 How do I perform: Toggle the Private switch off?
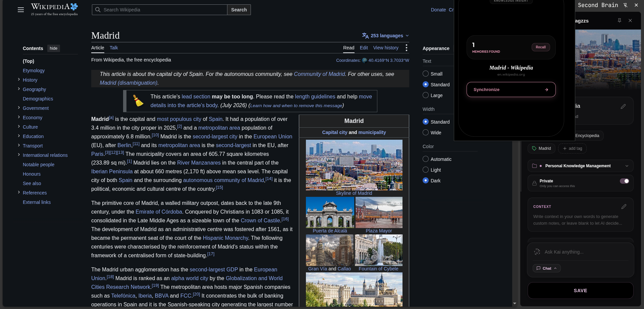(x=625, y=181)
